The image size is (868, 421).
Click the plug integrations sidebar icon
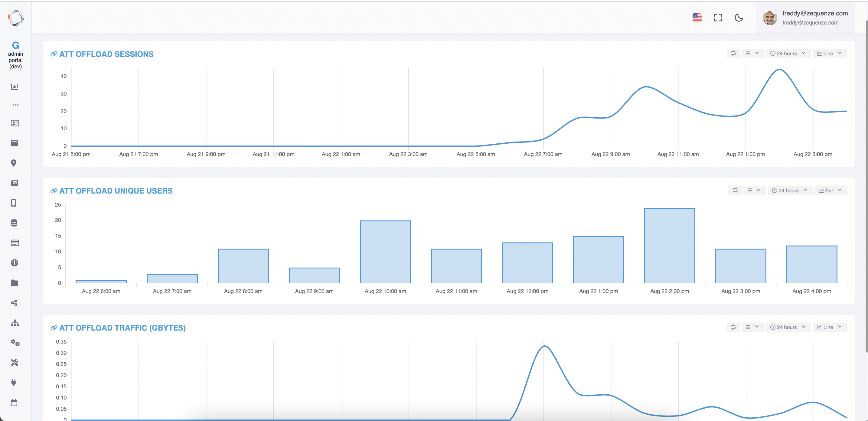14,383
